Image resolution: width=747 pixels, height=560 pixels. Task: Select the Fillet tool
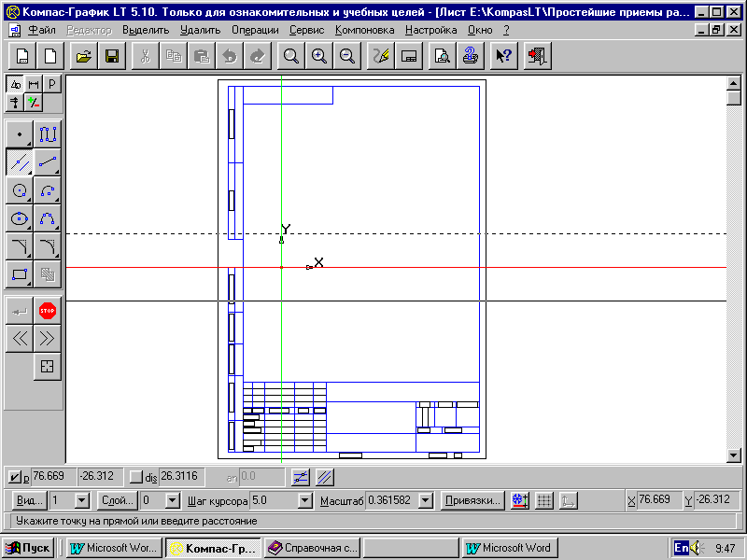point(48,246)
